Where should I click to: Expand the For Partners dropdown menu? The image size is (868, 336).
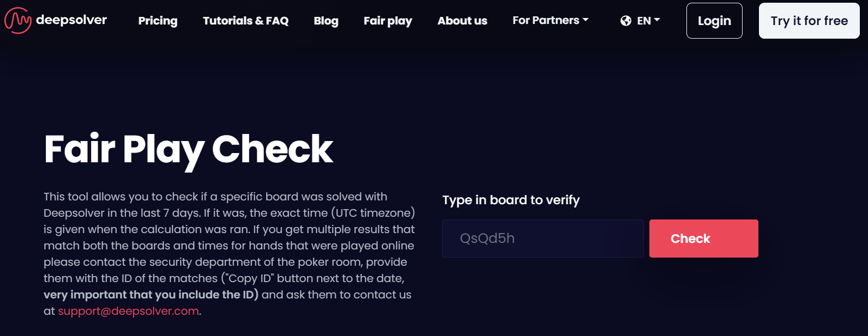coord(546,21)
